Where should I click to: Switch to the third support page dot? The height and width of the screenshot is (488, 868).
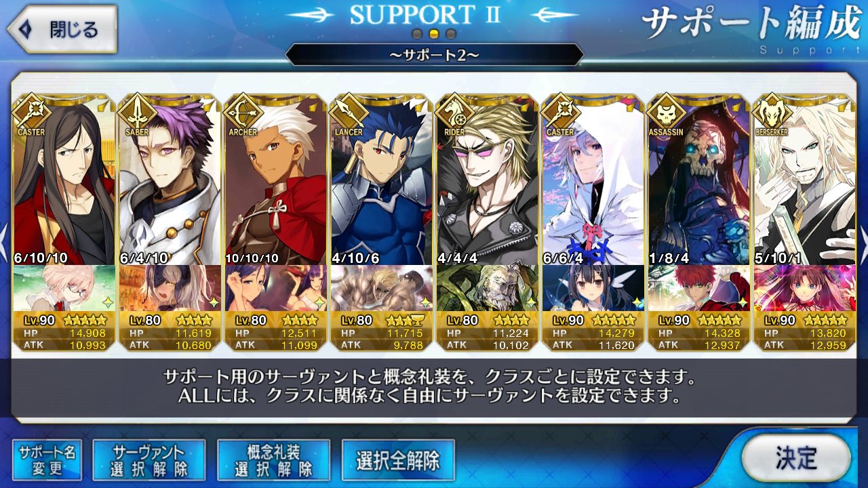pyautogui.click(x=450, y=33)
